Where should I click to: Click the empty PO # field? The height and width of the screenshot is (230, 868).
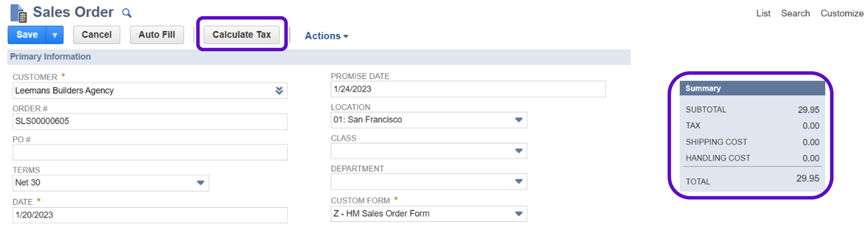[x=150, y=152]
